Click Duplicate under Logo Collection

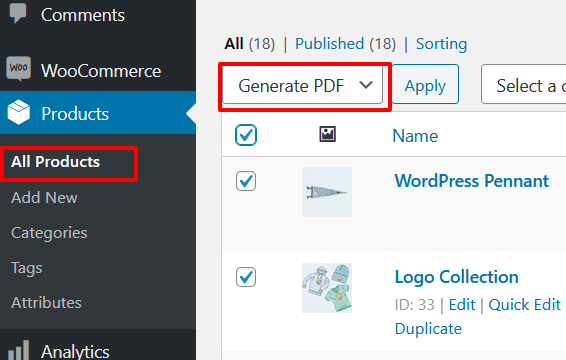pos(428,329)
